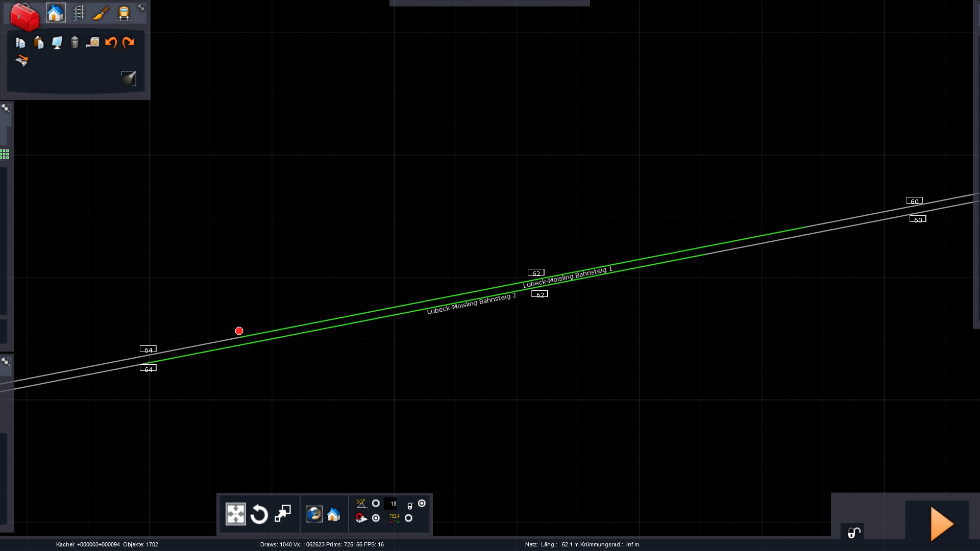
Task: Switch to Track tools tab
Action: pos(79,13)
